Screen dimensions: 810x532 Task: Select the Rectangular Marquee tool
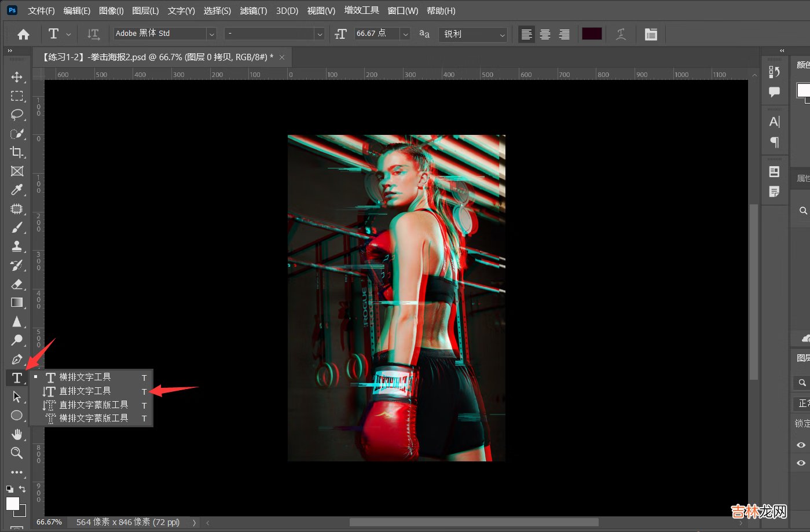pyautogui.click(x=17, y=96)
